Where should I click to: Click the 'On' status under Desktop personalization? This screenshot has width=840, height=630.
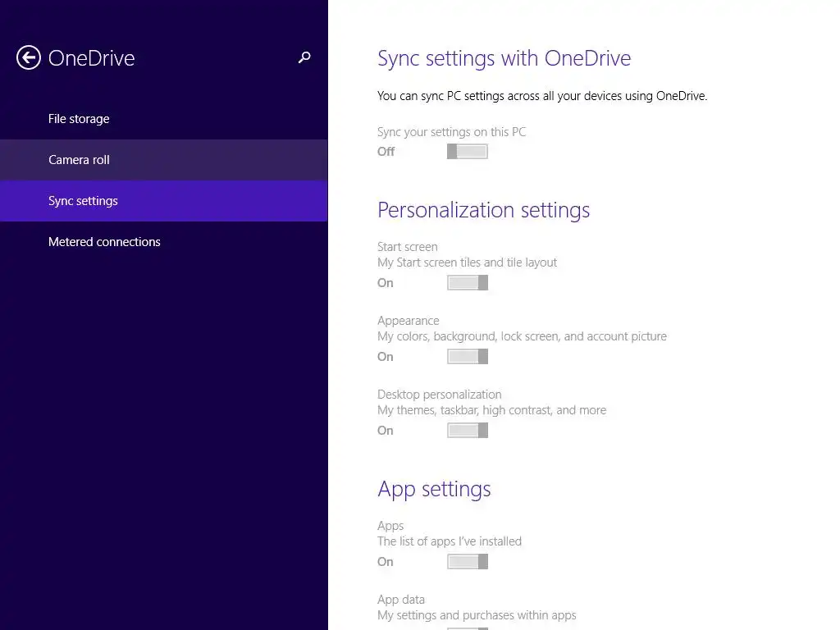point(386,431)
